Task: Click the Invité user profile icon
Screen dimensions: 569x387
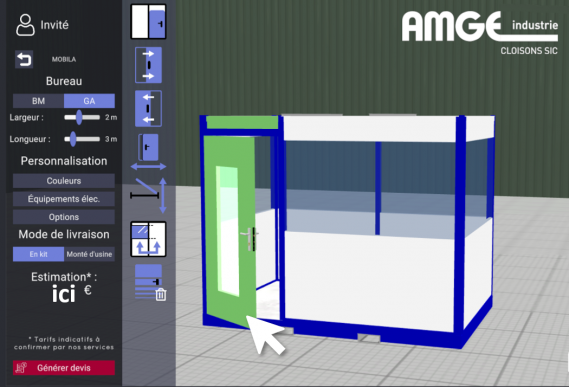Action: click(x=25, y=25)
